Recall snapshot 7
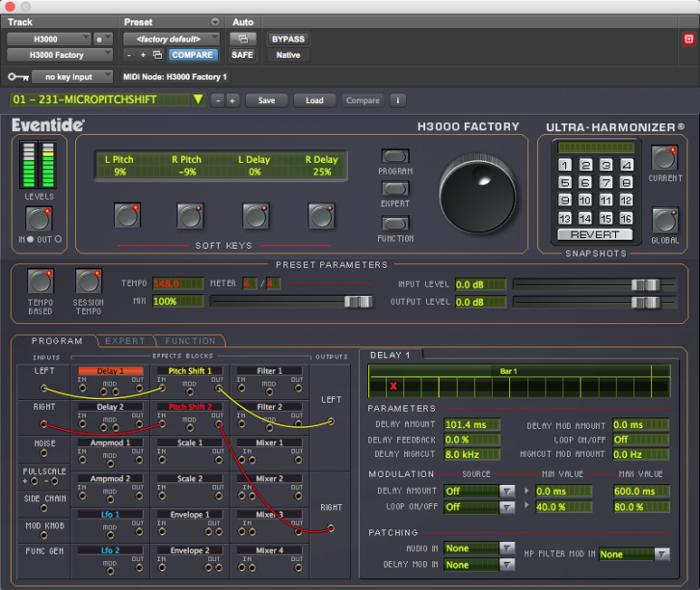 point(606,182)
